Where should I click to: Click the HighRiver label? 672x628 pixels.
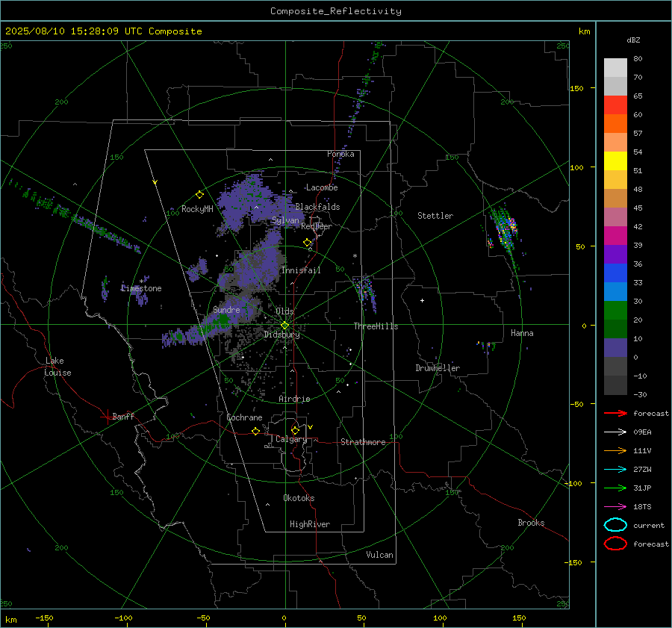pos(310,524)
